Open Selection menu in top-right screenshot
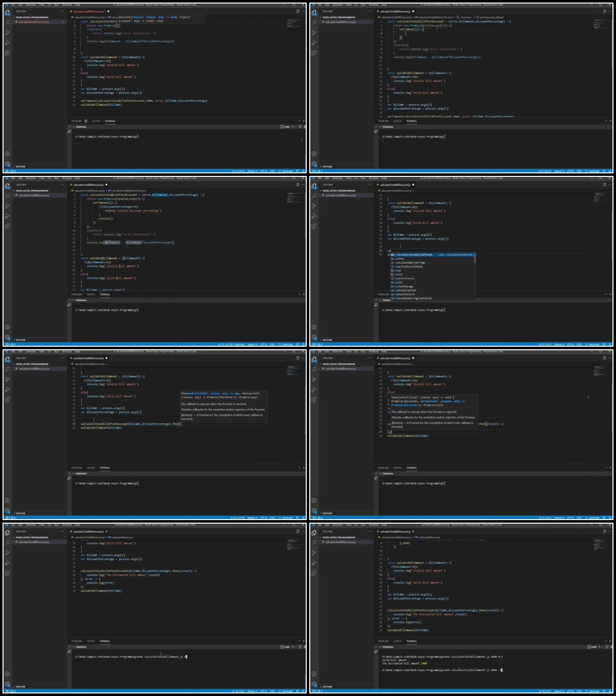616x696 pixels. click(338, 5)
